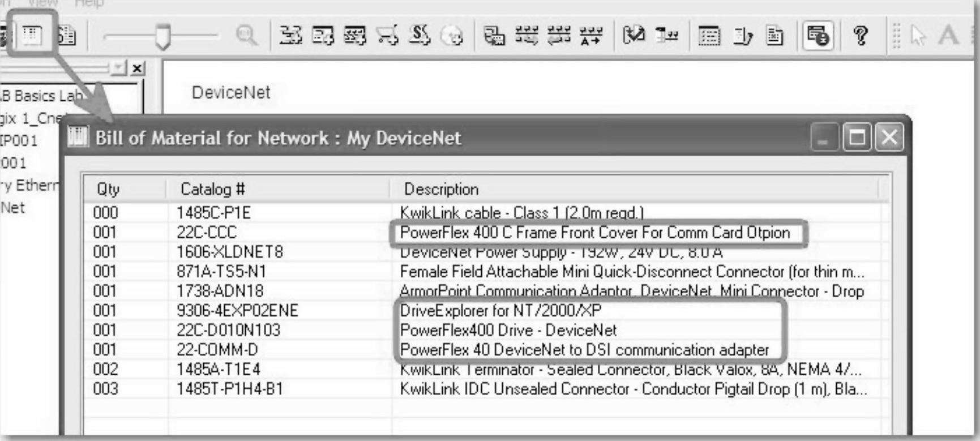Click 'Female Field Attachable Mini Quick-Disconnect' description
Screen dimensions: 980x441
[x=632, y=271]
